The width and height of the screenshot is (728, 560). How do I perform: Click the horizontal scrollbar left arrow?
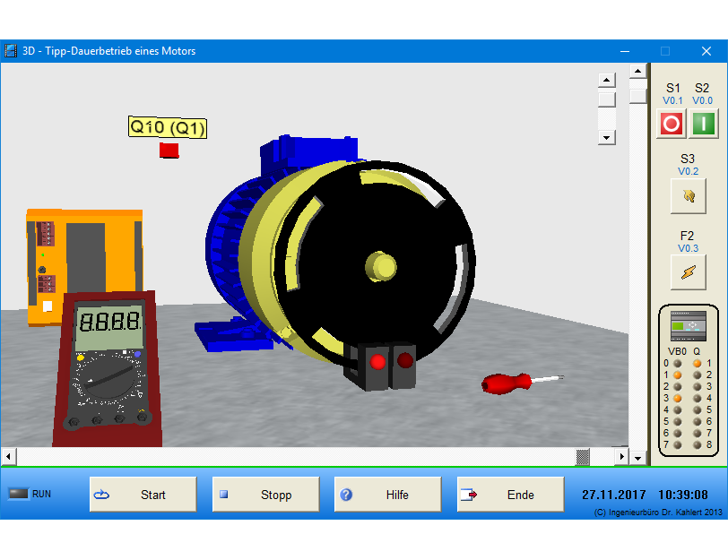8,457
